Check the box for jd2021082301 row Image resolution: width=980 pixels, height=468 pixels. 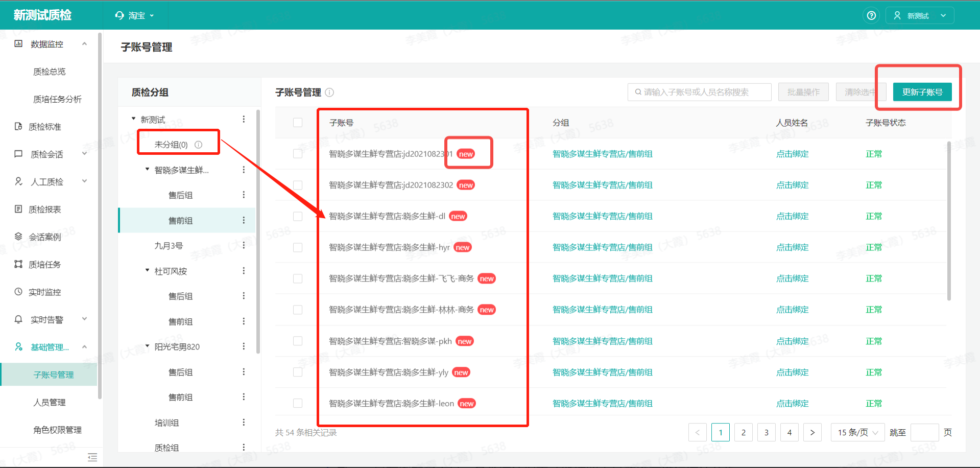298,154
